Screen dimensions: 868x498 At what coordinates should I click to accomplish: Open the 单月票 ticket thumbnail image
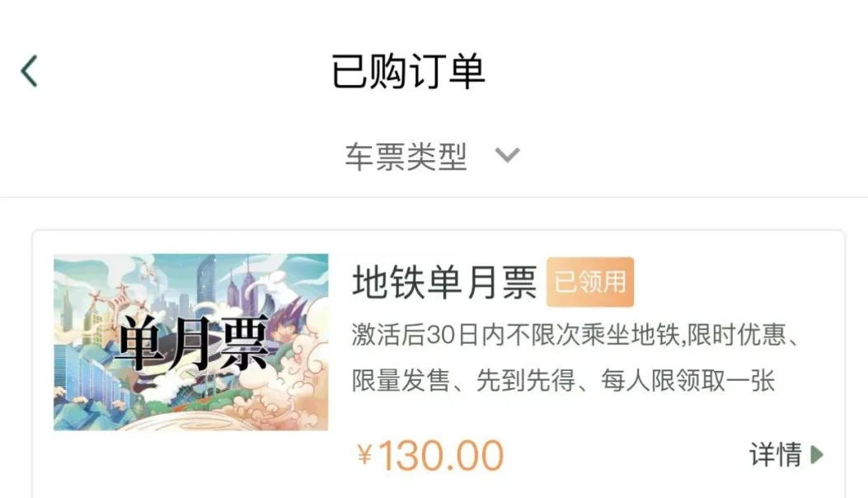tap(191, 342)
